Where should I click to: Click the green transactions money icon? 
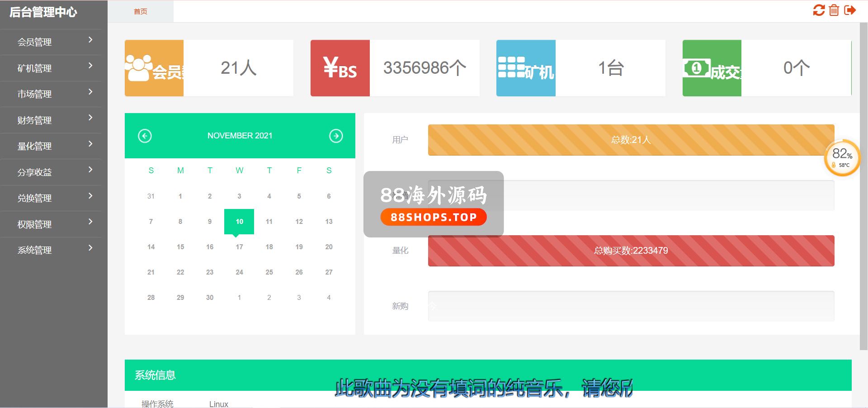tap(712, 68)
